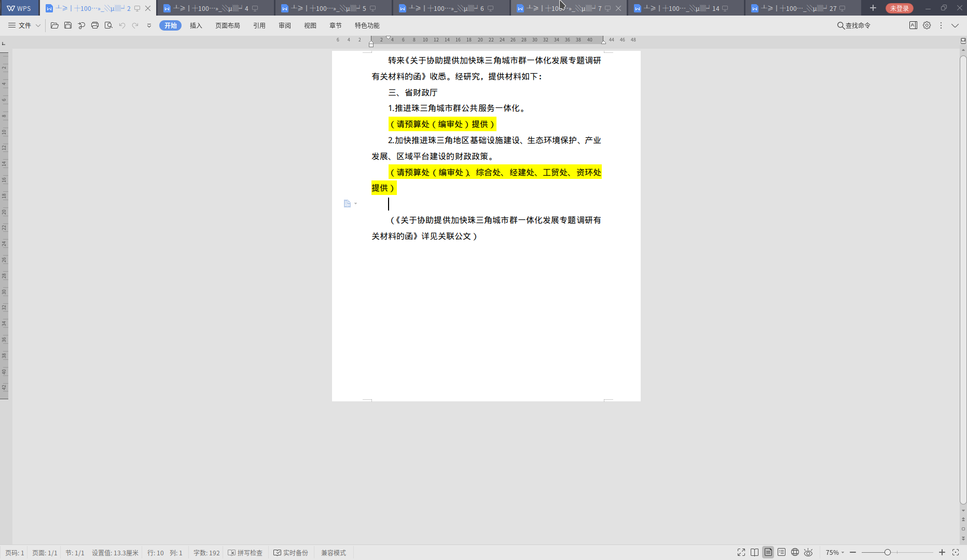Switch to reading layout view
Image resolution: width=967 pixels, height=560 pixels.
755,552
